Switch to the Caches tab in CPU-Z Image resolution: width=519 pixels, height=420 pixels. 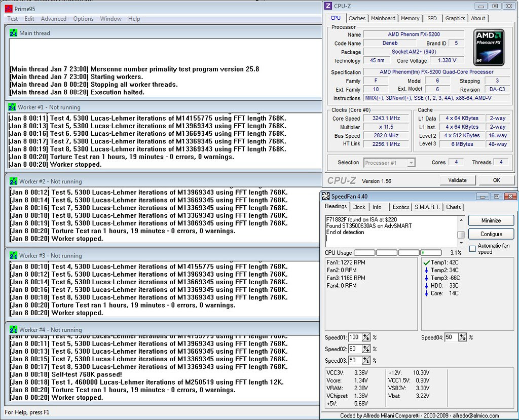click(357, 19)
